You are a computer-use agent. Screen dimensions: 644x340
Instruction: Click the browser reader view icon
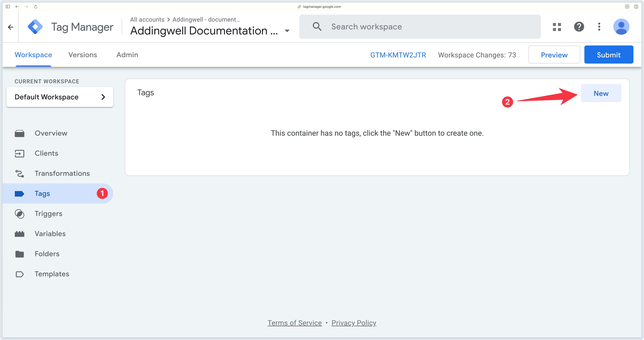pos(627,7)
